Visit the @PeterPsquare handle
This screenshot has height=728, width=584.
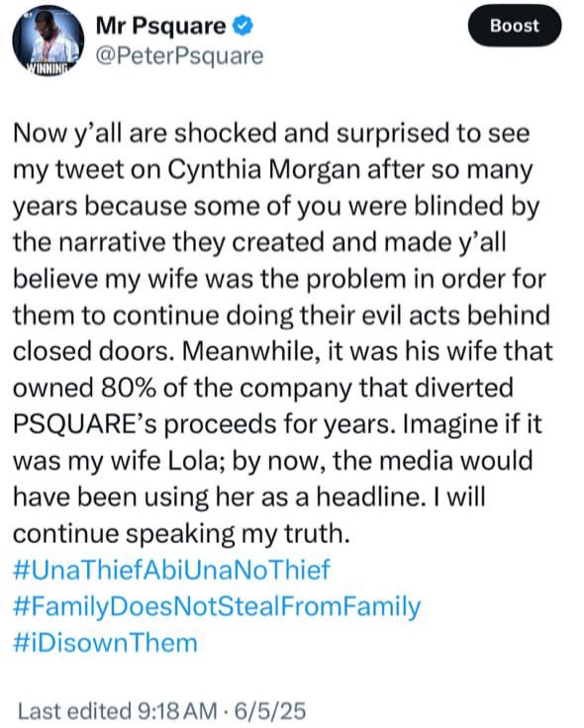[x=179, y=56]
